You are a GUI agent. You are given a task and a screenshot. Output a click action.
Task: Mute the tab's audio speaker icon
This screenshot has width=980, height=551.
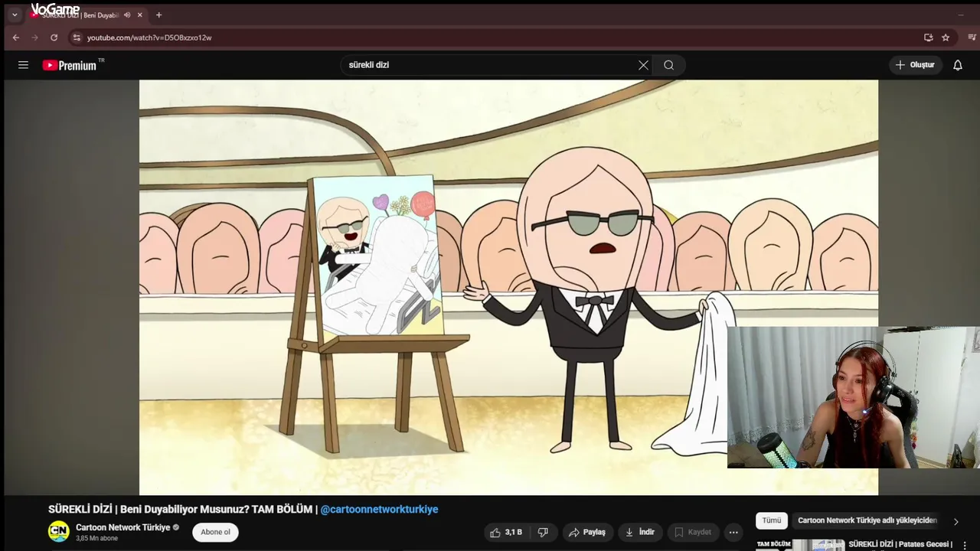pyautogui.click(x=127, y=15)
